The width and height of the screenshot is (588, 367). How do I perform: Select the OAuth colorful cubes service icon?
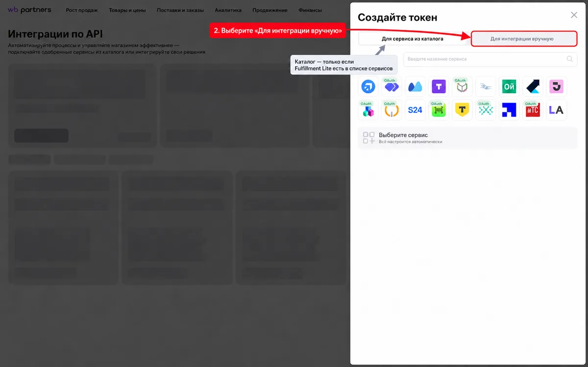point(368,110)
